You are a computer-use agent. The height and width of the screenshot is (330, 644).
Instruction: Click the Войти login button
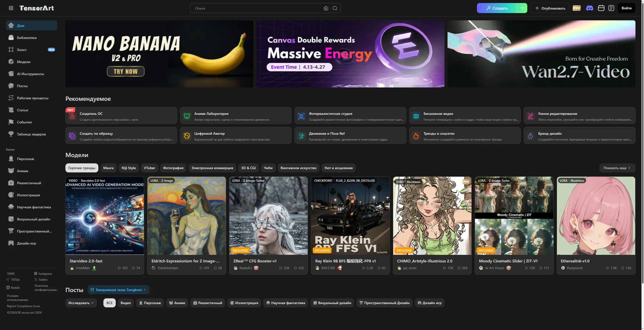pos(626,8)
